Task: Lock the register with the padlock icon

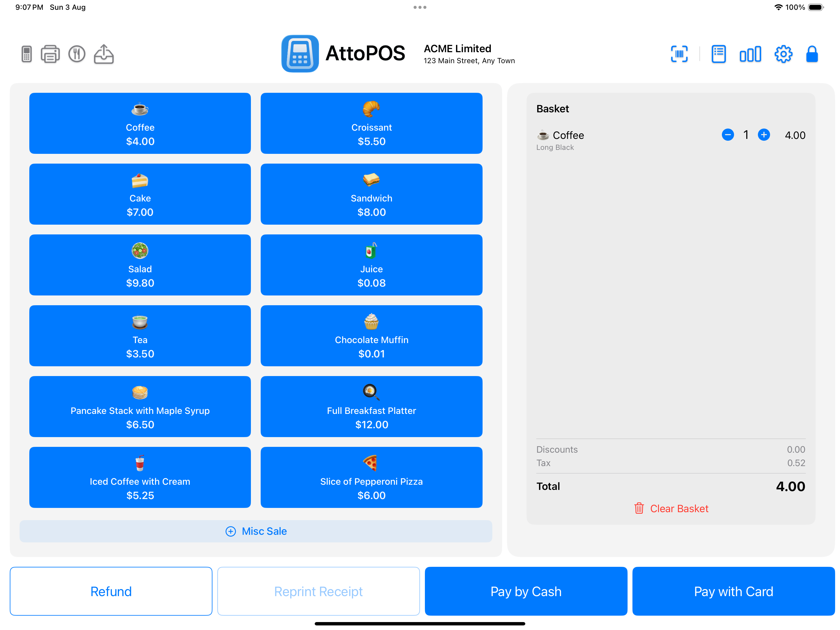Action: [x=812, y=54]
